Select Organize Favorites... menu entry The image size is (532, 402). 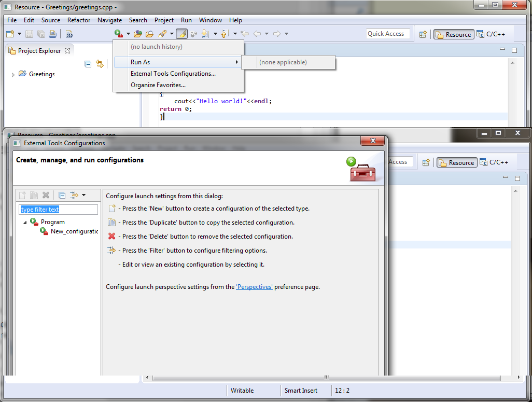[x=178, y=85]
